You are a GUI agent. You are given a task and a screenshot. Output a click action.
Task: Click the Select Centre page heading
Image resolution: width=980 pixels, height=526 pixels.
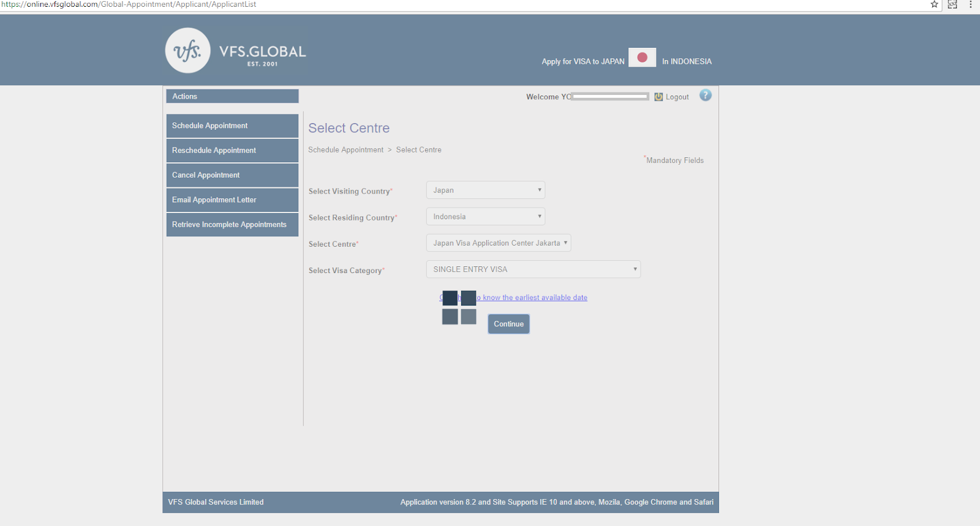(349, 128)
